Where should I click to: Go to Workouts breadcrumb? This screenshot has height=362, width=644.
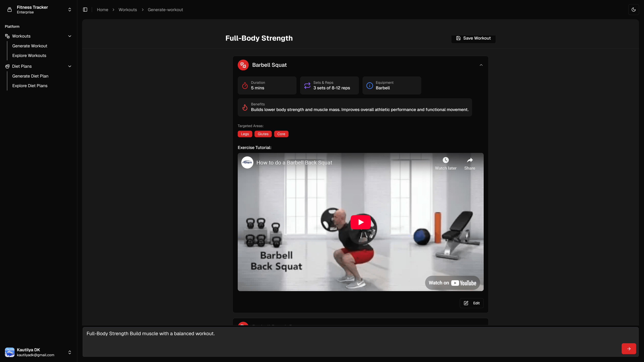point(127,10)
